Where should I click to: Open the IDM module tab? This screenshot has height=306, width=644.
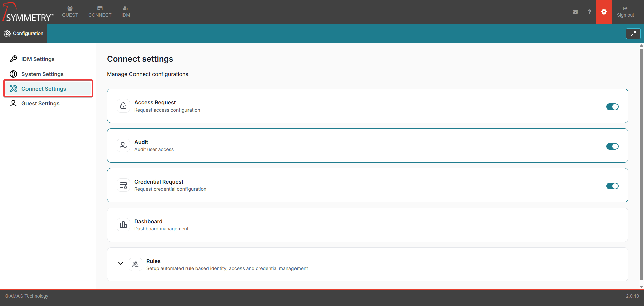coord(126,12)
